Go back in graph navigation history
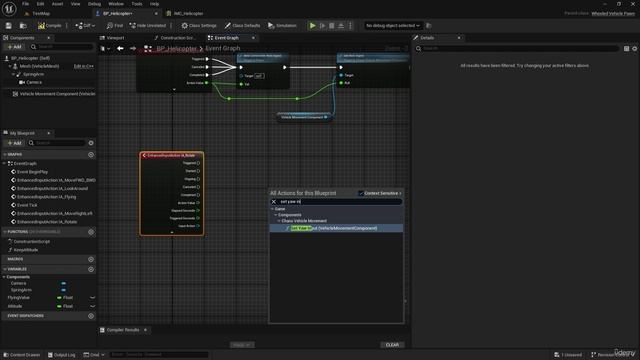 pos(120,49)
